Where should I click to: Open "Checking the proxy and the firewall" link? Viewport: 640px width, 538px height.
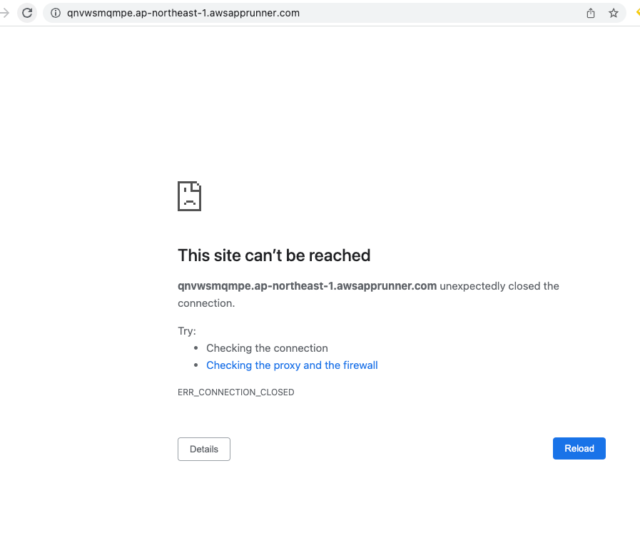coord(292,365)
